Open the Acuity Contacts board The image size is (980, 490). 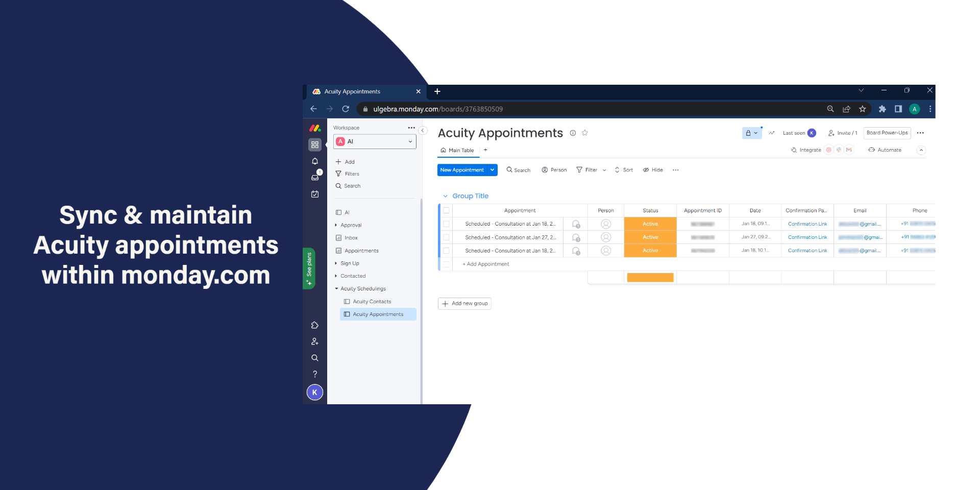point(372,302)
